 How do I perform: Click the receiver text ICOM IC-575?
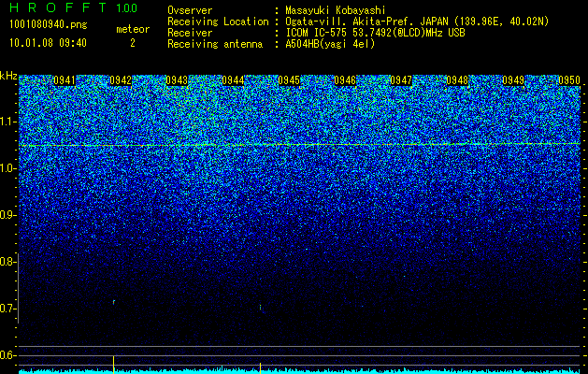coord(316,33)
